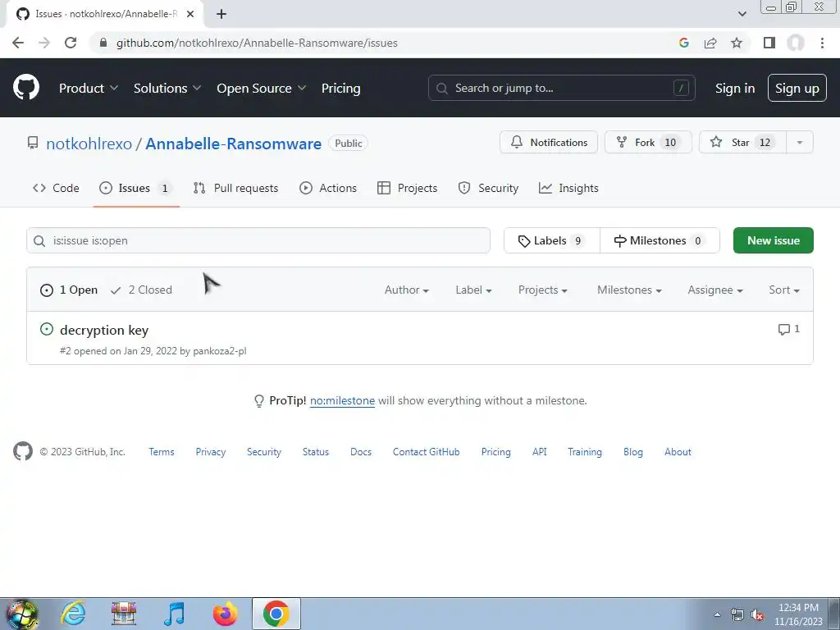This screenshot has height=630, width=840.
Task: Reload the page with the refresh icon
Action: [x=71, y=43]
